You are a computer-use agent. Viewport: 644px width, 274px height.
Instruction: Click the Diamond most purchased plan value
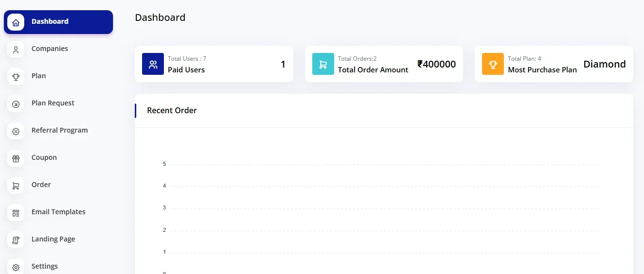604,64
